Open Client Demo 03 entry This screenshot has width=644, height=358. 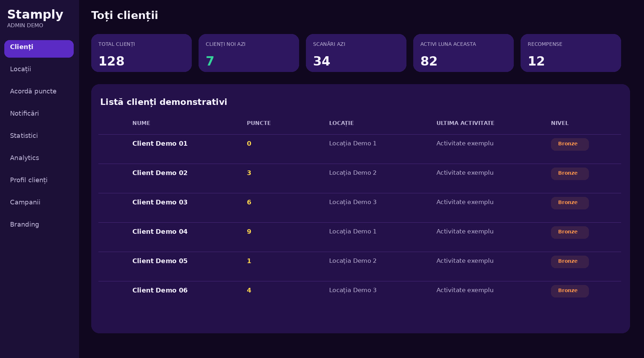click(x=160, y=202)
